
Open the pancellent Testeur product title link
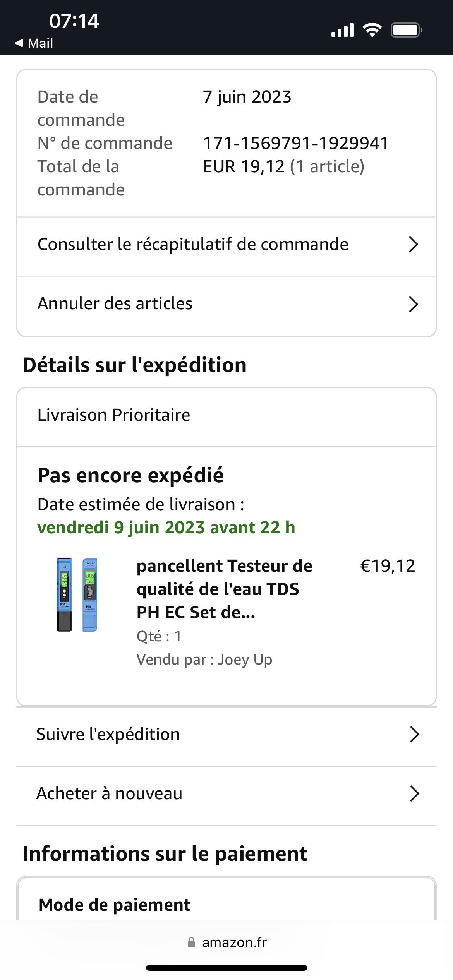tap(224, 589)
